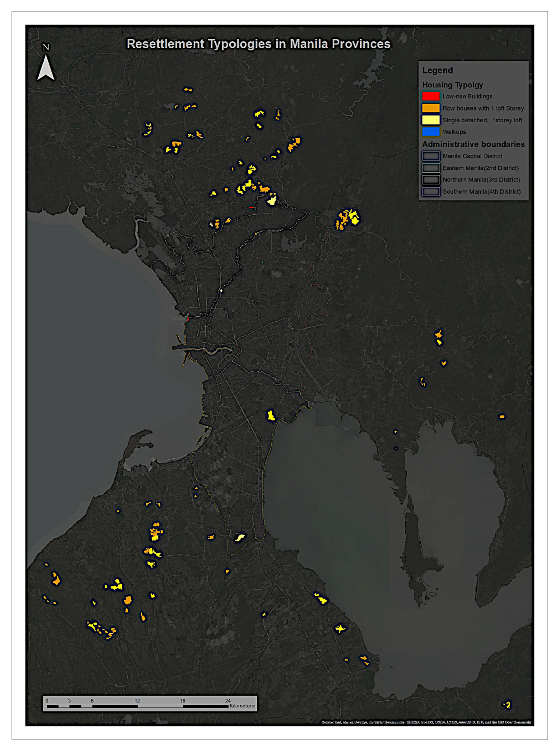
Task: Click the 12 mark on scale bar
Action: point(137,701)
